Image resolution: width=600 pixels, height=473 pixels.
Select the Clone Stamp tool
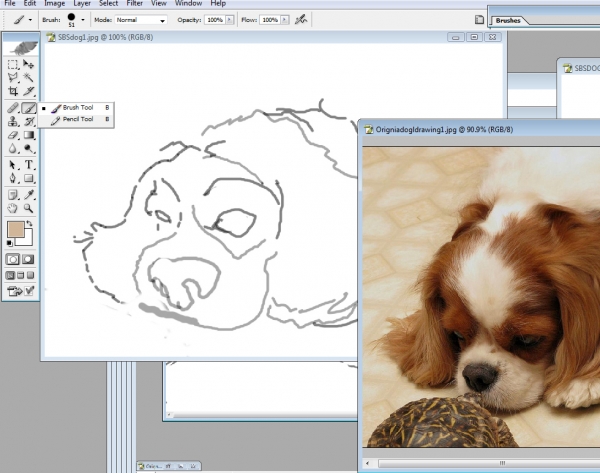pos(13,122)
